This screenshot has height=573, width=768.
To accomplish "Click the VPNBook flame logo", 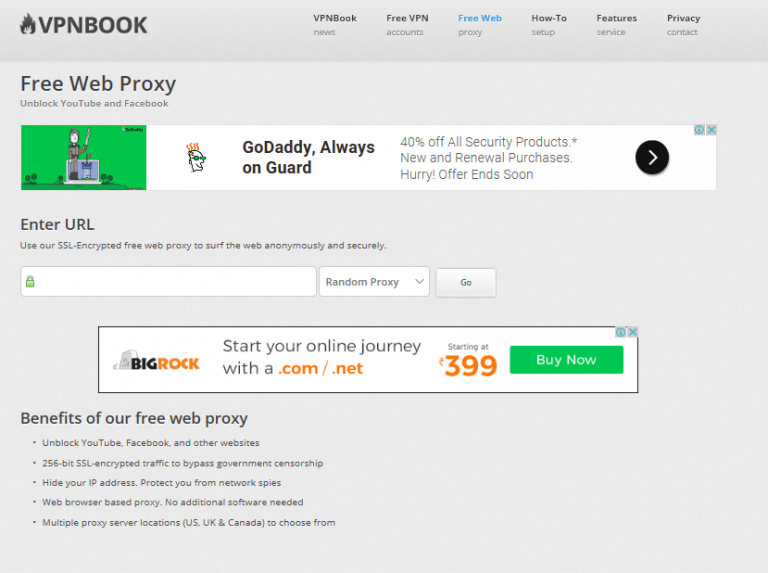I will tap(28, 24).
